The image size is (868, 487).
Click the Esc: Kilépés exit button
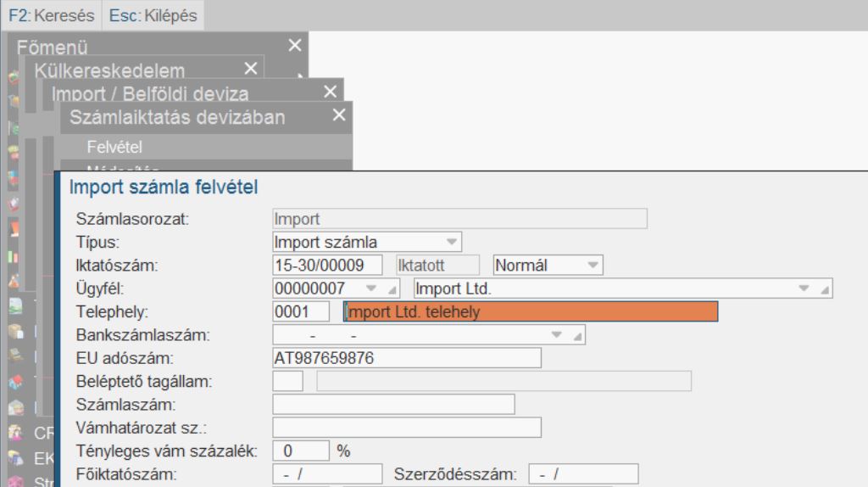click(153, 15)
